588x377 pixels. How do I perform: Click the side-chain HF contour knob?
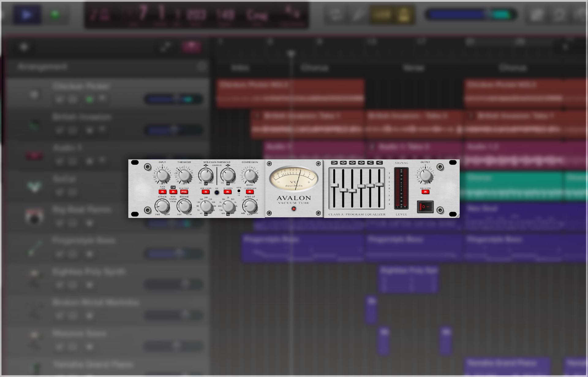[x=228, y=175]
